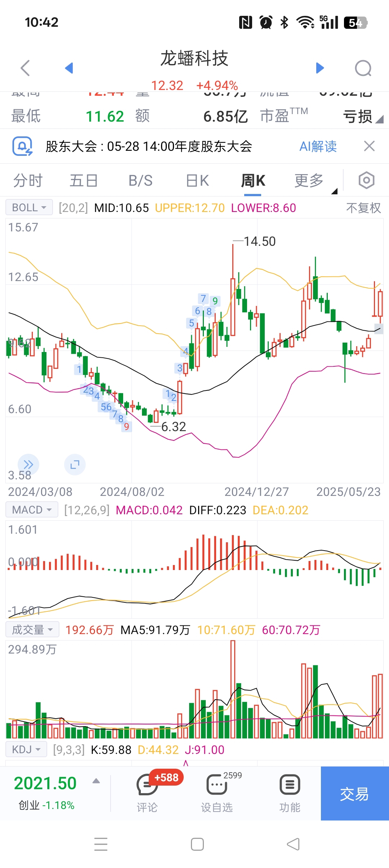Screen dimensions: 389x868
Task: Expand the 创业 index ticker arrow
Action: pos(96,781)
